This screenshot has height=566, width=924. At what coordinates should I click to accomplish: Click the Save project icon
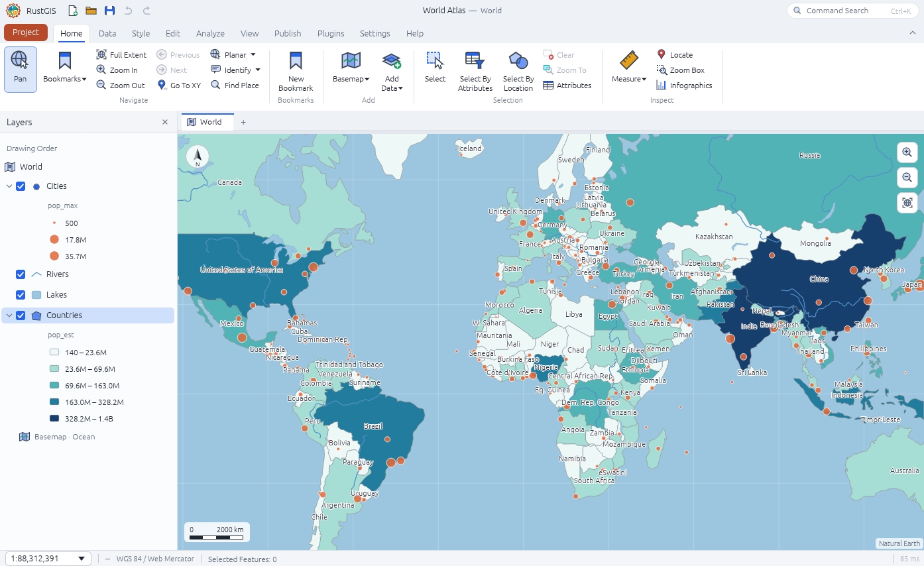point(110,11)
